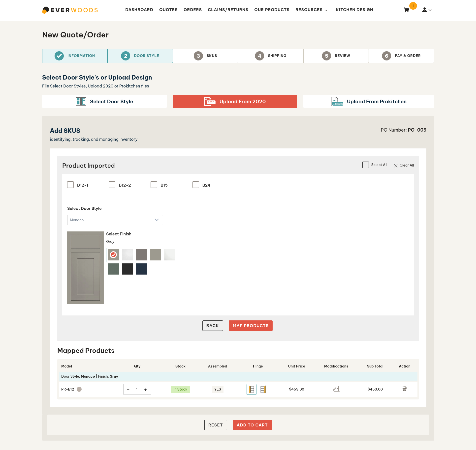Click the Map Products button
476x450 pixels.
(x=251, y=326)
